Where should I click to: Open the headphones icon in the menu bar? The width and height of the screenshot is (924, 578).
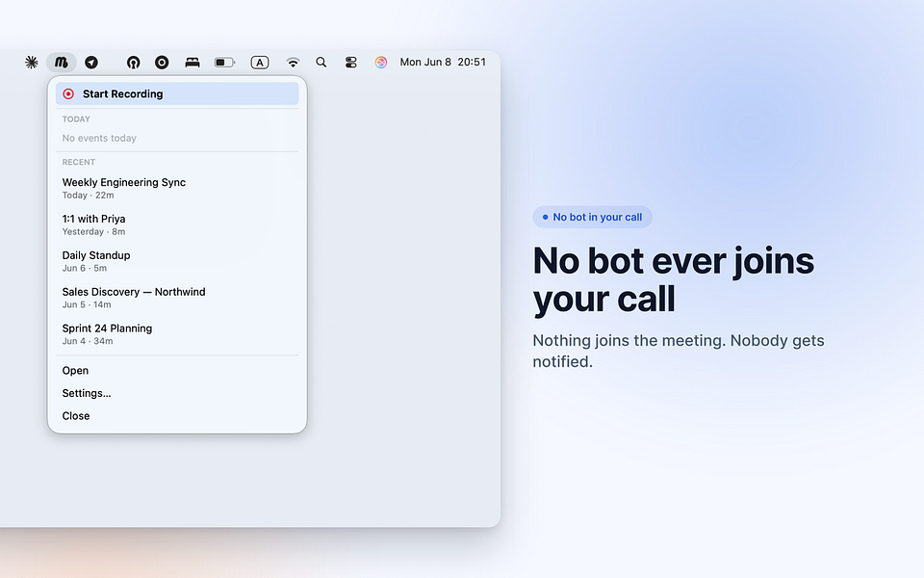[133, 62]
